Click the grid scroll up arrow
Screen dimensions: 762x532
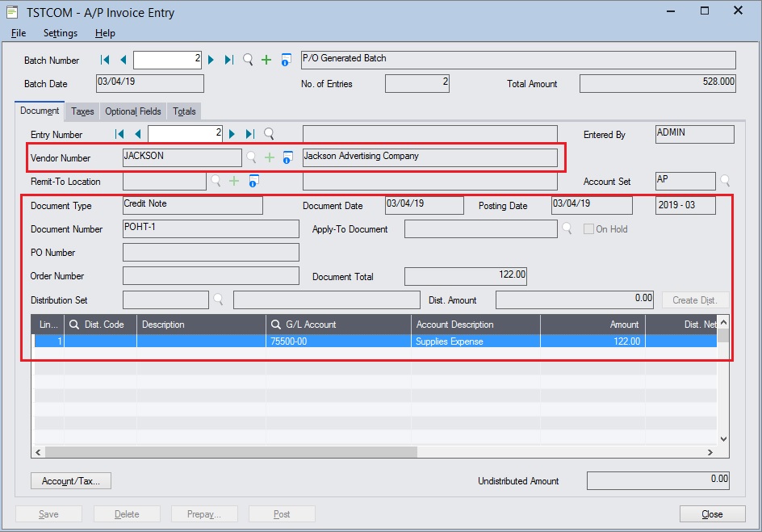(723, 322)
